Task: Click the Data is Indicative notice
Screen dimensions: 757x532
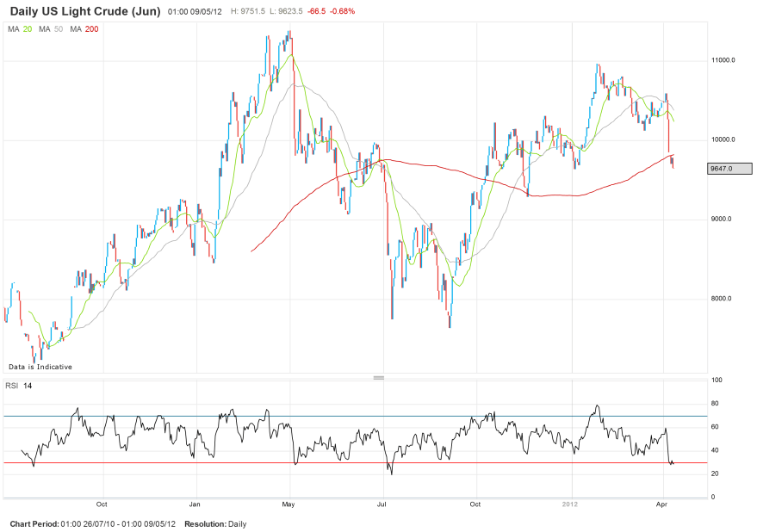Action: coord(40,367)
